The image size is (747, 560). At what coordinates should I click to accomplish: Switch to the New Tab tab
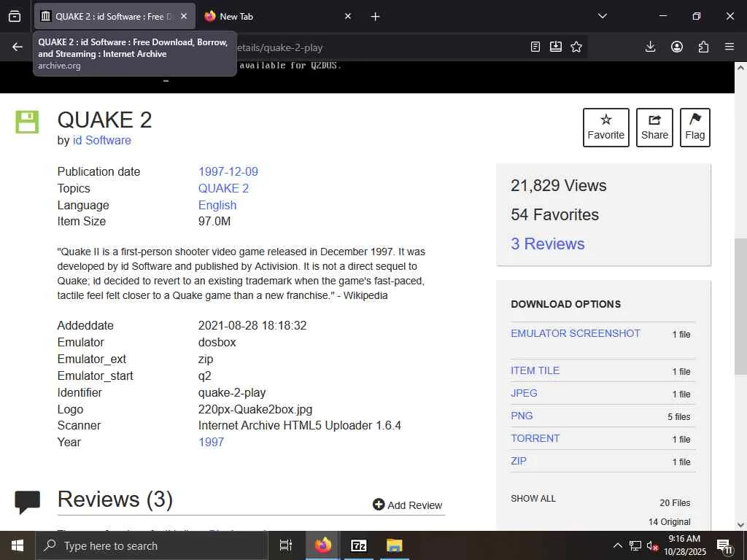278,16
